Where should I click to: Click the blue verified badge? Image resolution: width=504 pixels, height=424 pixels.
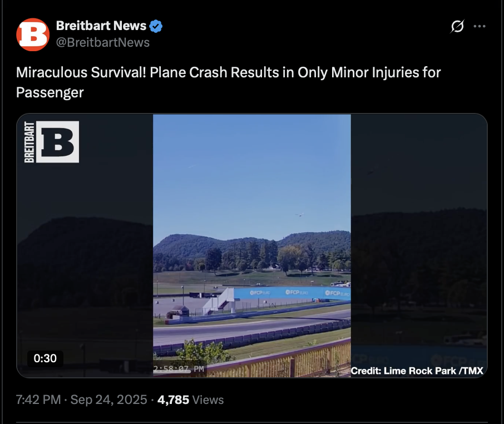[156, 26]
